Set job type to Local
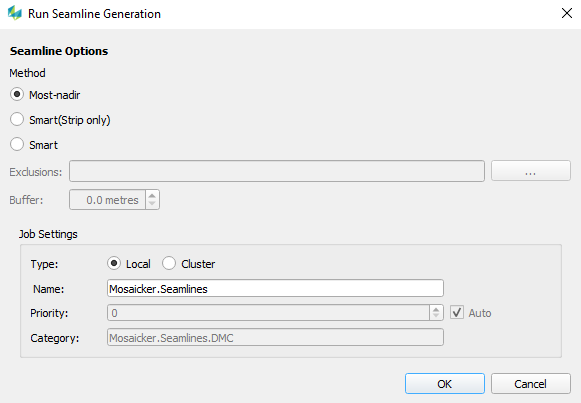This screenshot has height=403, width=581. [x=114, y=263]
